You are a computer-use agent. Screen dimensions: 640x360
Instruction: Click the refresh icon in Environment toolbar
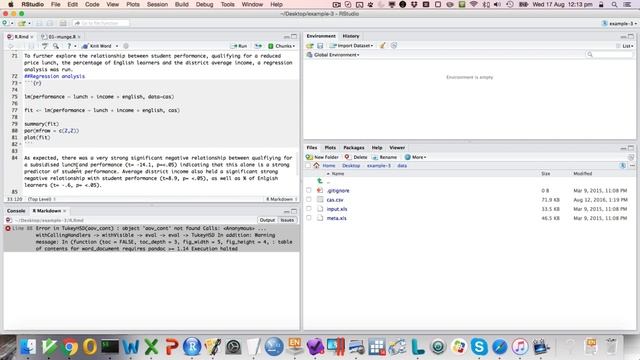[394, 46]
